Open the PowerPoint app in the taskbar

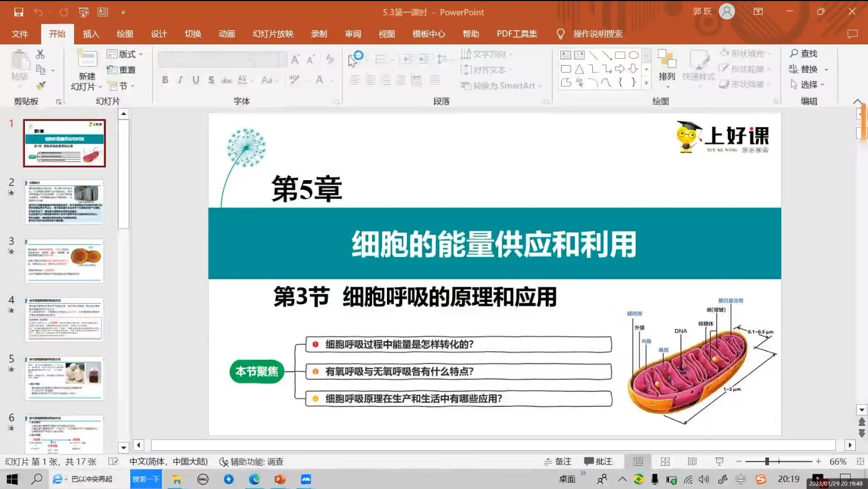click(280, 479)
